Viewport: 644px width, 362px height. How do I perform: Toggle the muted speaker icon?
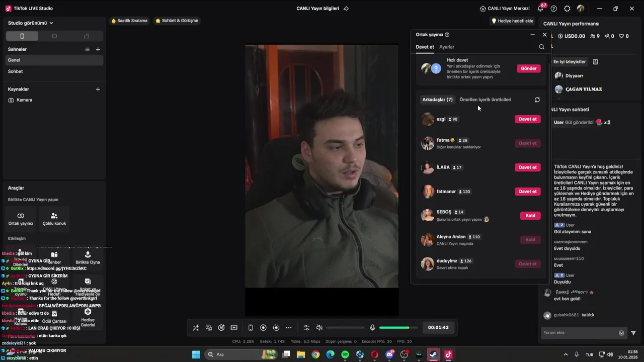tap(319, 328)
